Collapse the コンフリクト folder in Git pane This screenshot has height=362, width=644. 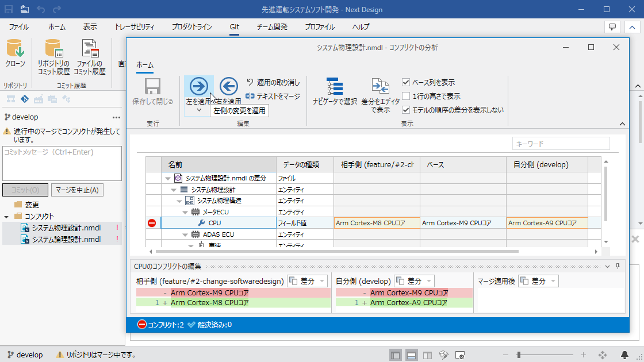coord(6,217)
